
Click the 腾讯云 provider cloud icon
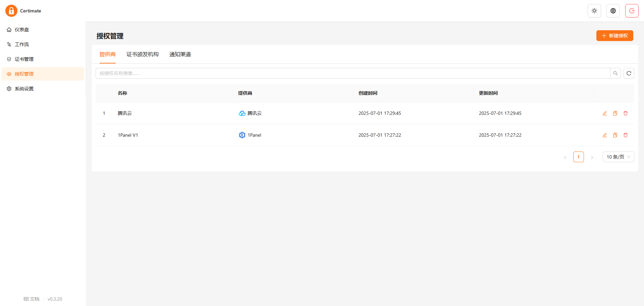[242, 113]
